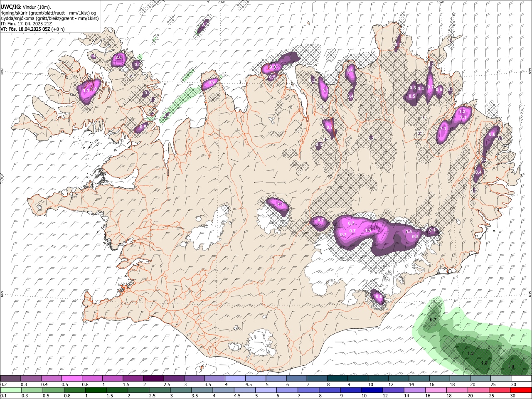
Task: Pick the top-row swatch between 4 and 4.5
Action: click(235, 378)
